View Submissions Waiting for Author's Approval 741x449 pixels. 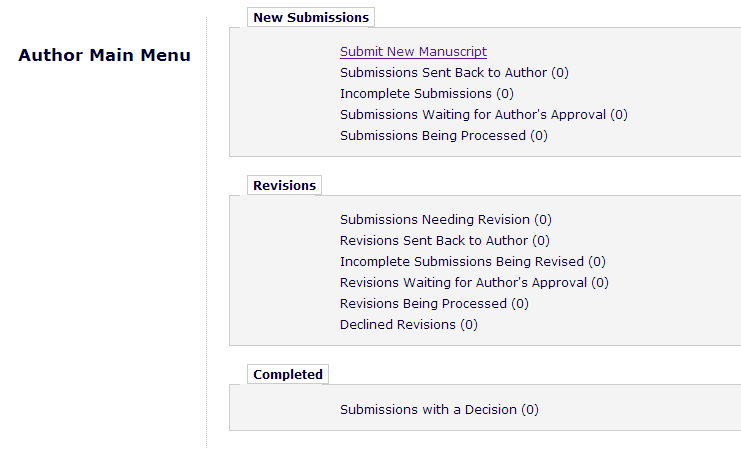483,115
